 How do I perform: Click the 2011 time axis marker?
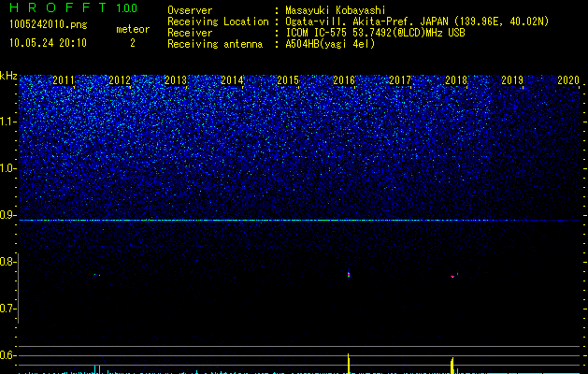click(64, 80)
